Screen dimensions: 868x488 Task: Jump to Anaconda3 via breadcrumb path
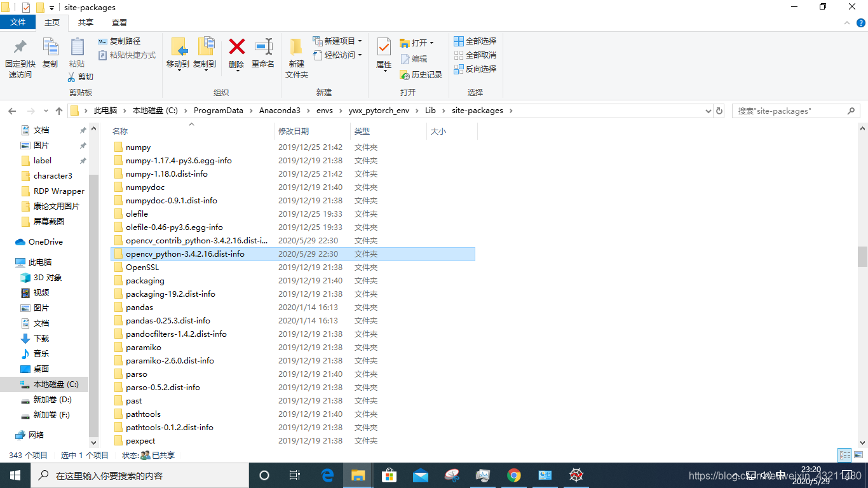coord(280,110)
